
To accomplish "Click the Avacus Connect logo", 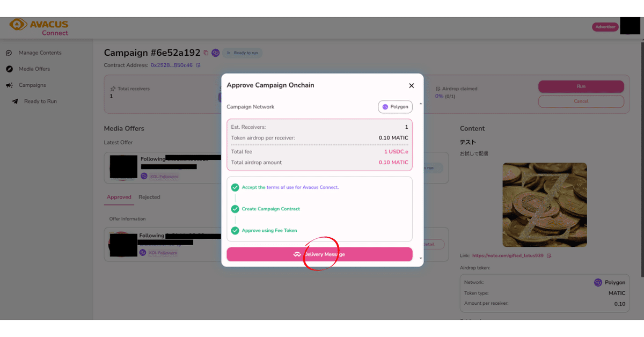I will point(39,27).
